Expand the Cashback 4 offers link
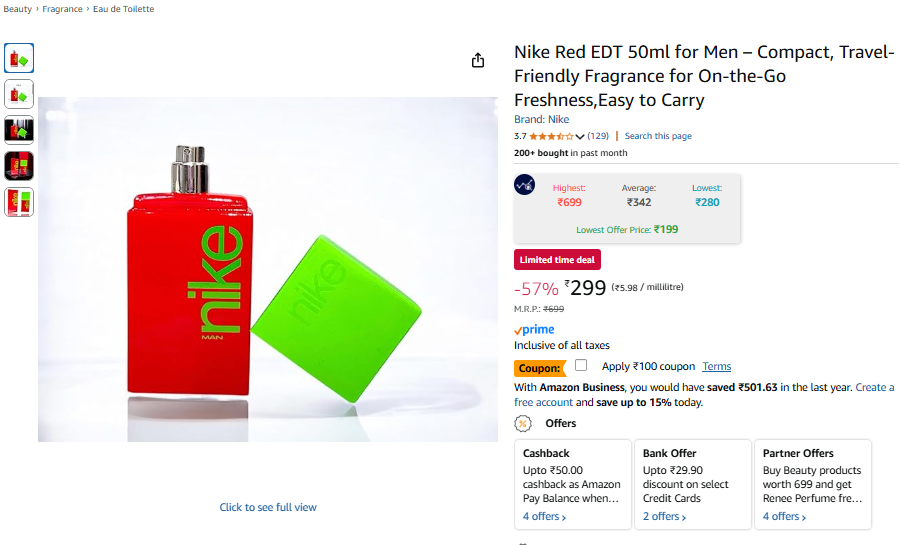The image size is (900, 545). click(544, 517)
